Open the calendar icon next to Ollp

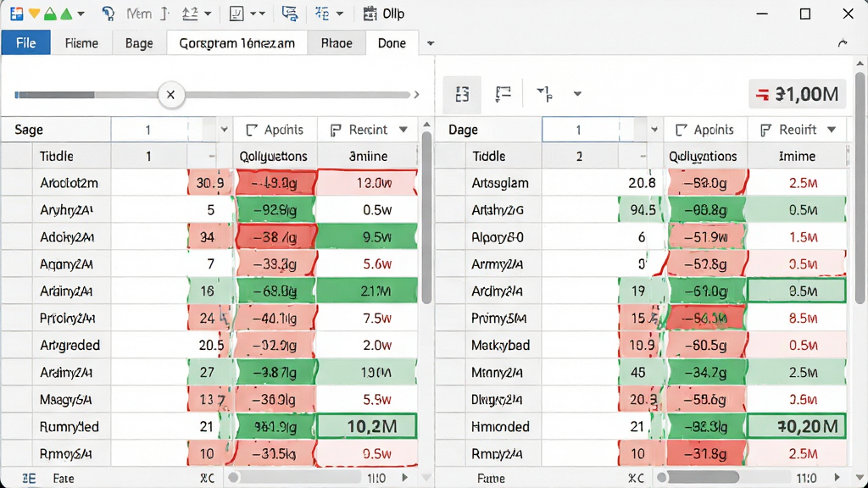tap(370, 14)
